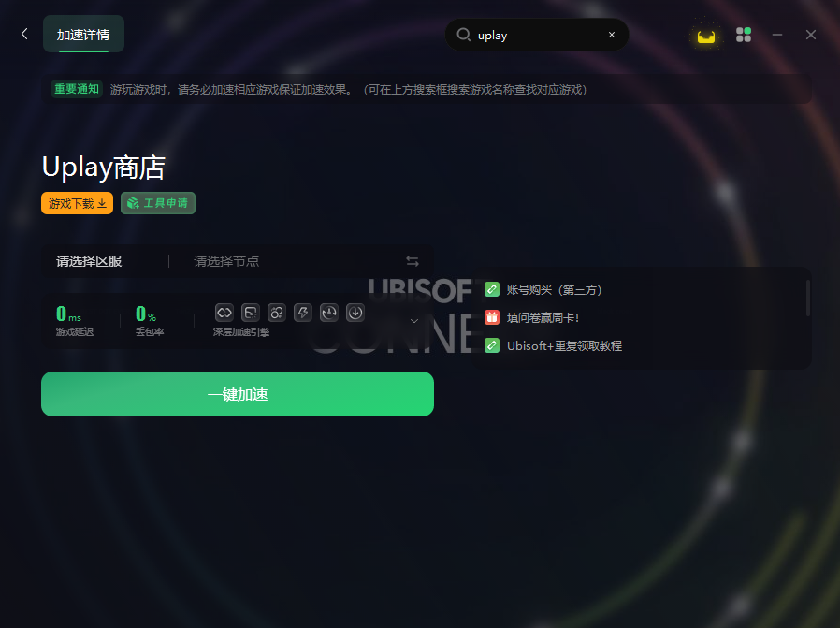Click the linked-loop engine icon

click(224, 313)
